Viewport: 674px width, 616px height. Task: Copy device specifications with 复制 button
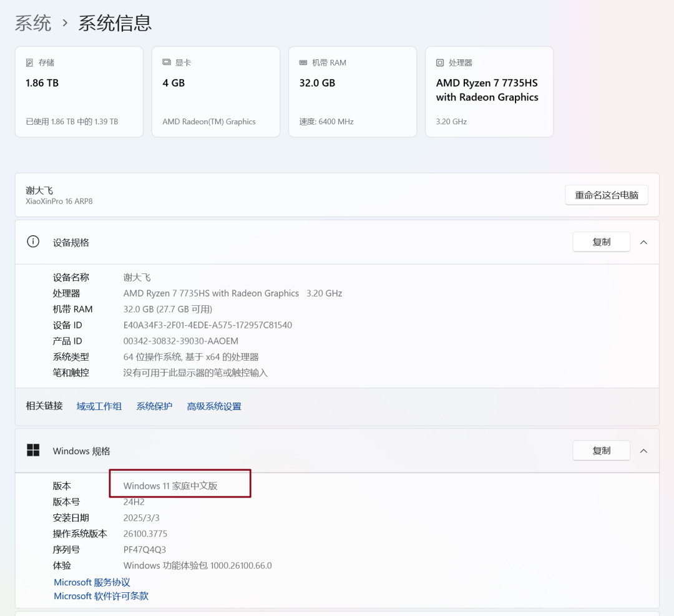(602, 242)
